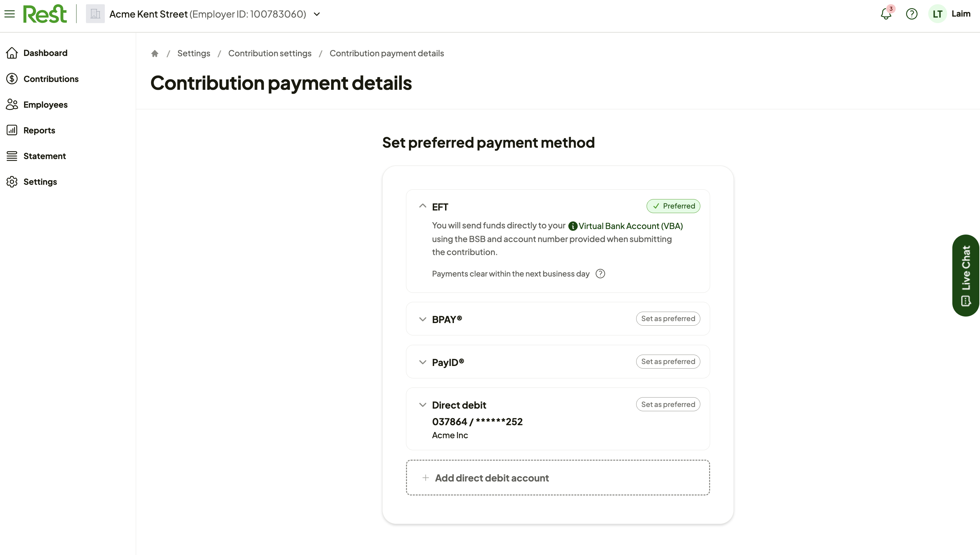Open the Reports sidebar item

[x=39, y=130]
